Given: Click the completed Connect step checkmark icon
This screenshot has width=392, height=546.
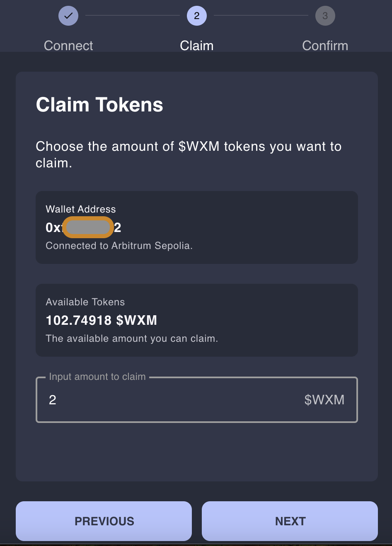Looking at the screenshot, I should [68, 16].
